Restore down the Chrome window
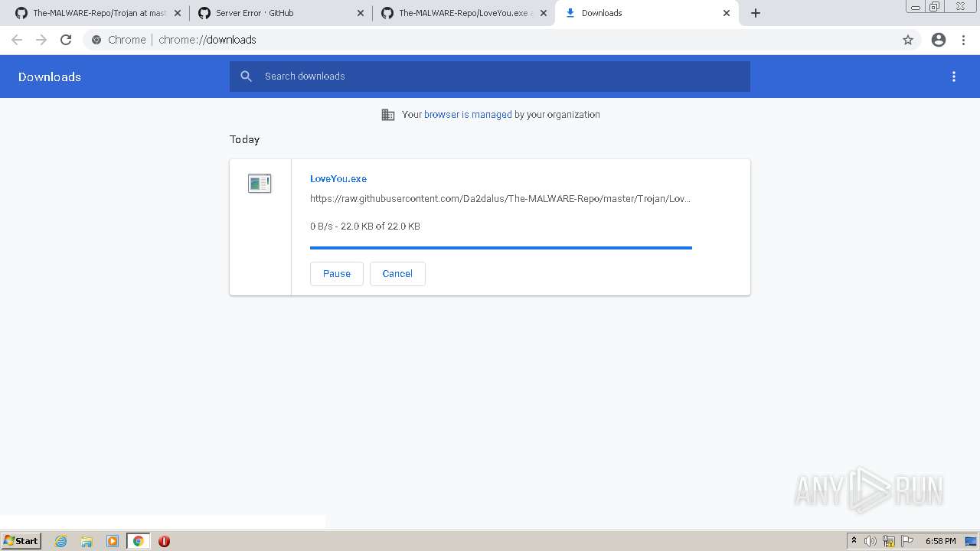Viewport: 980px width, 551px height. [935, 6]
